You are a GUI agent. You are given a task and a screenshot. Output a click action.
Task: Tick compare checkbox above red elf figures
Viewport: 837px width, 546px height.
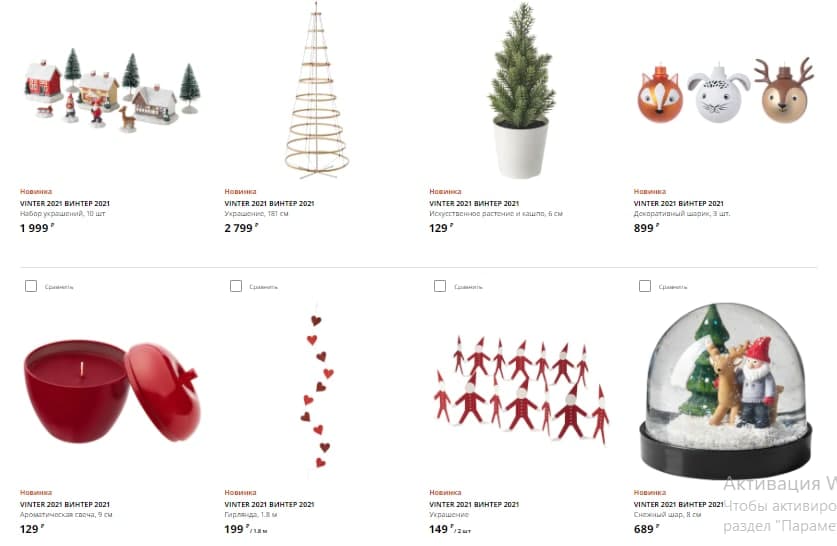click(x=440, y=286)
